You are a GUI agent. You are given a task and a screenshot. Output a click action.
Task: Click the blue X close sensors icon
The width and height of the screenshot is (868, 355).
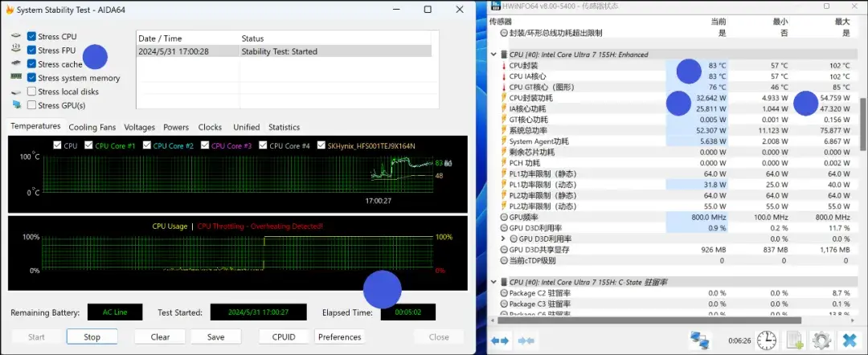tap(847, 340)
